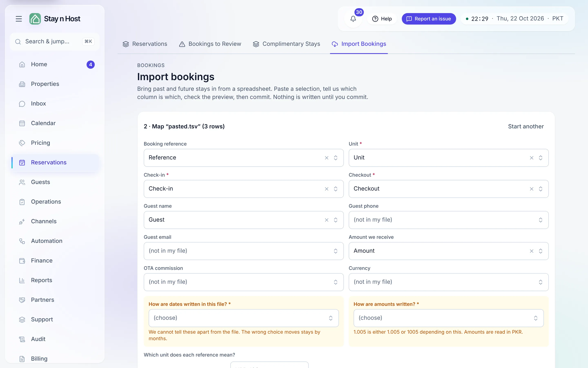588x368 pixels.
Task: Open Pricing in sidebar
Action: pos(55,143)
